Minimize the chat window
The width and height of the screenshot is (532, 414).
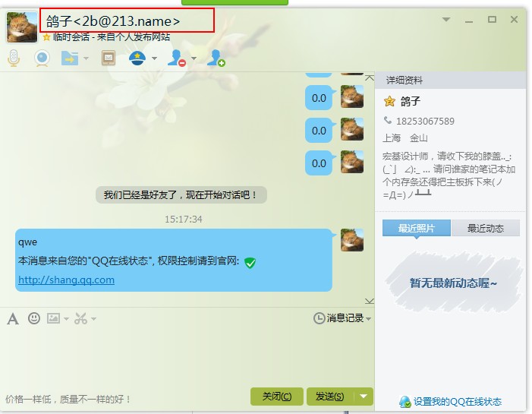coord(469,21)
